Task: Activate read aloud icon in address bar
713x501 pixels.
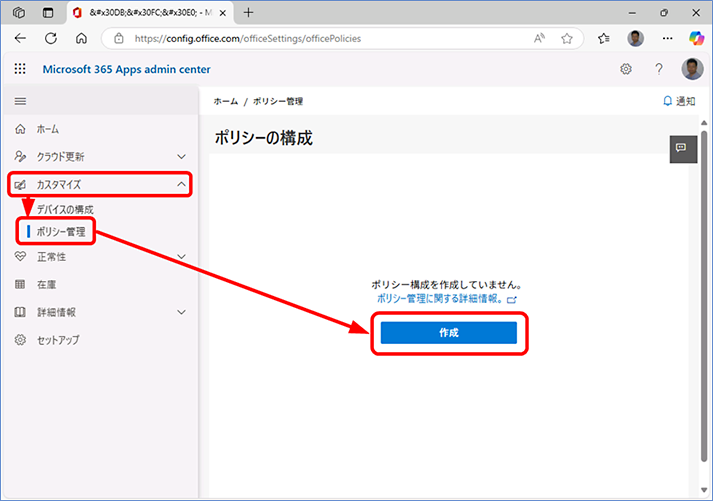Action: 539,39
